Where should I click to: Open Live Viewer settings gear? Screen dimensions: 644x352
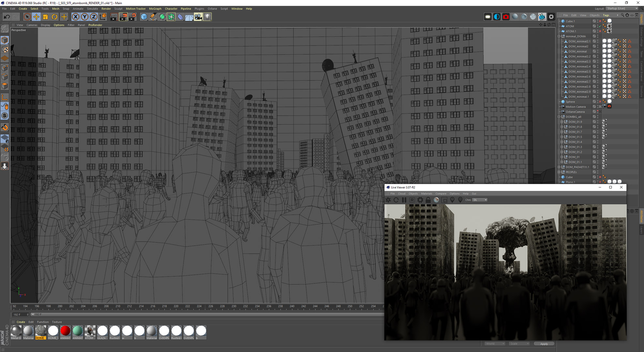coord(420,200)
